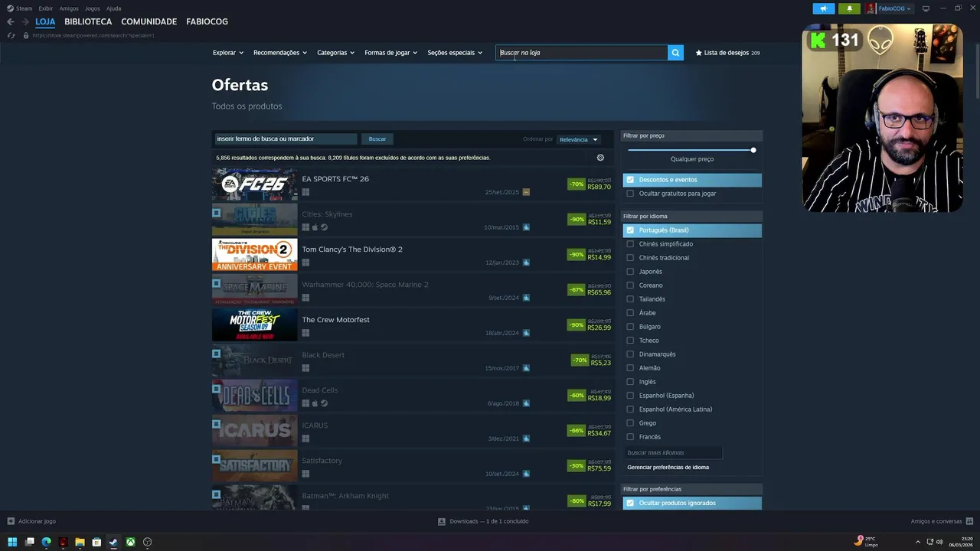Expand the Categorias menu

tap(336, 53)
